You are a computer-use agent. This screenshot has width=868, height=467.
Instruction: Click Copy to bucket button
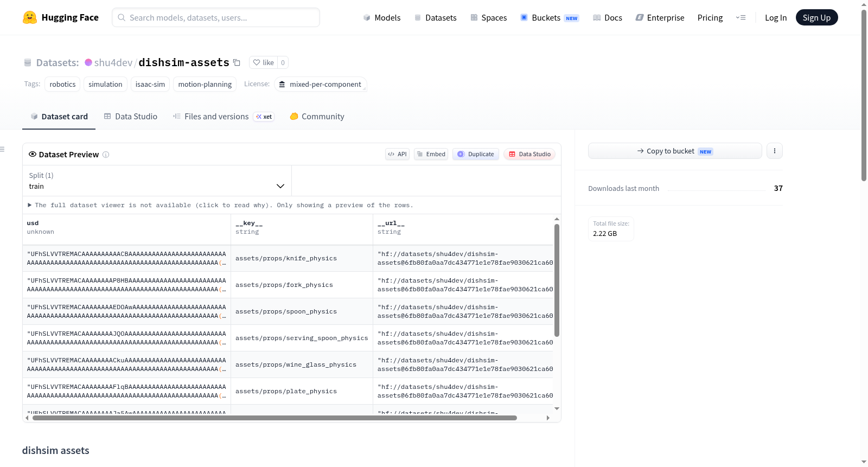click(x=675, y=151)
